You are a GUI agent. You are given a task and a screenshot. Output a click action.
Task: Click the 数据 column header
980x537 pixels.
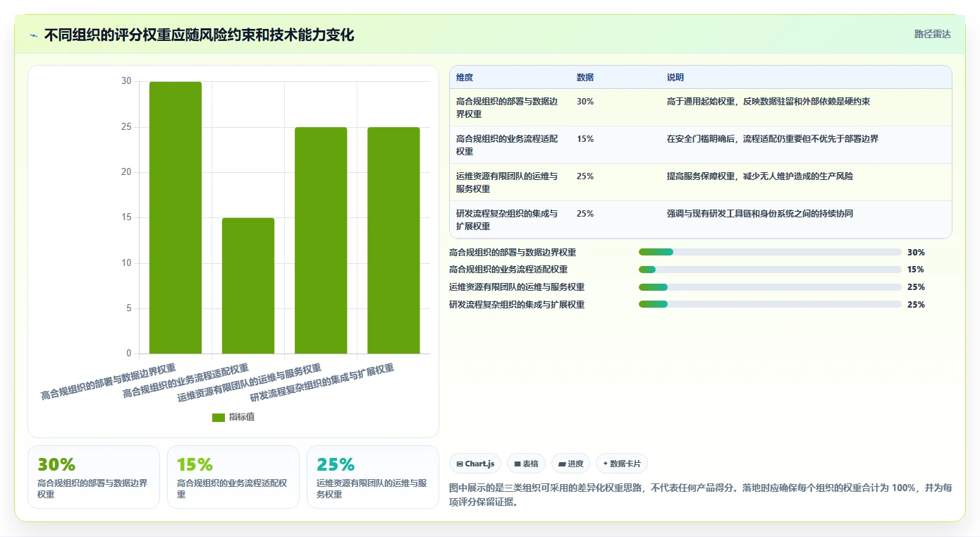585,78
